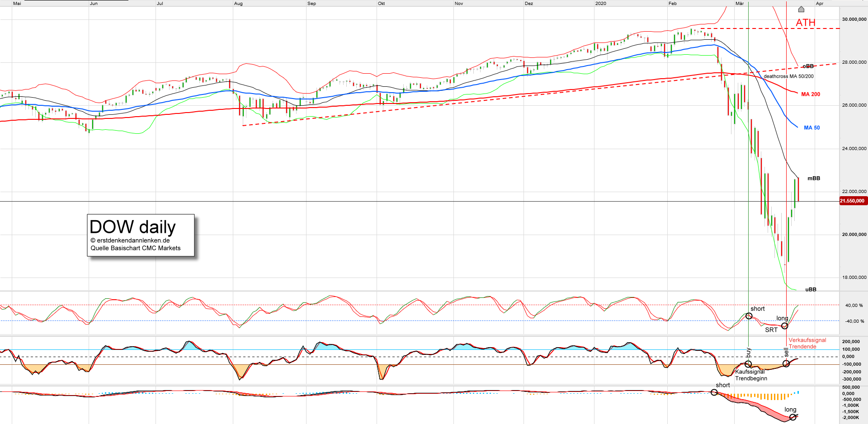
Task: Click the 24.000,000 price axis label
Action: click(854, 149)
